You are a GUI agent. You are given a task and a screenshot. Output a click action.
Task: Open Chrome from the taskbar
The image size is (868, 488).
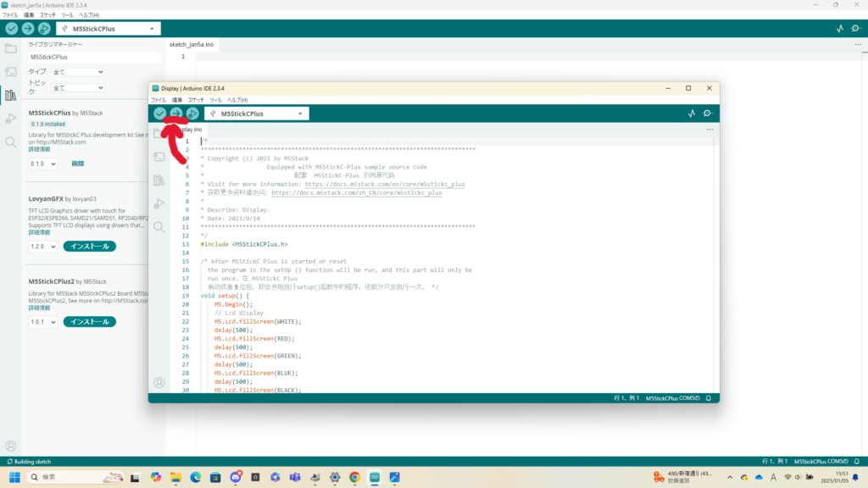[355, 477]
